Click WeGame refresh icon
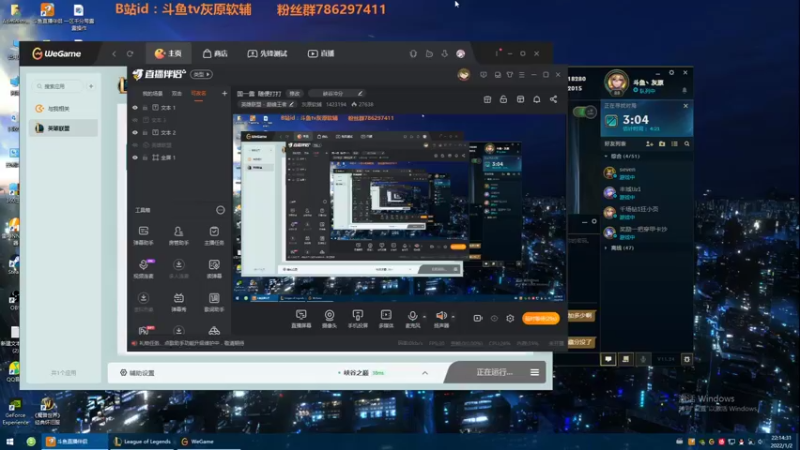This screenshot has width=800, height=450. pos(130,54)
